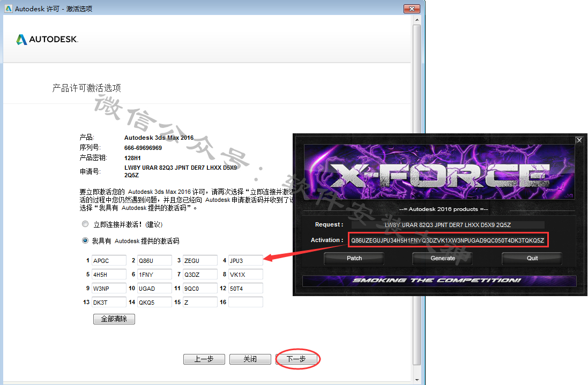Click activation code field 5 containing 4H5H
Screen dimensions: 588x385
click(x=109, y=274)
